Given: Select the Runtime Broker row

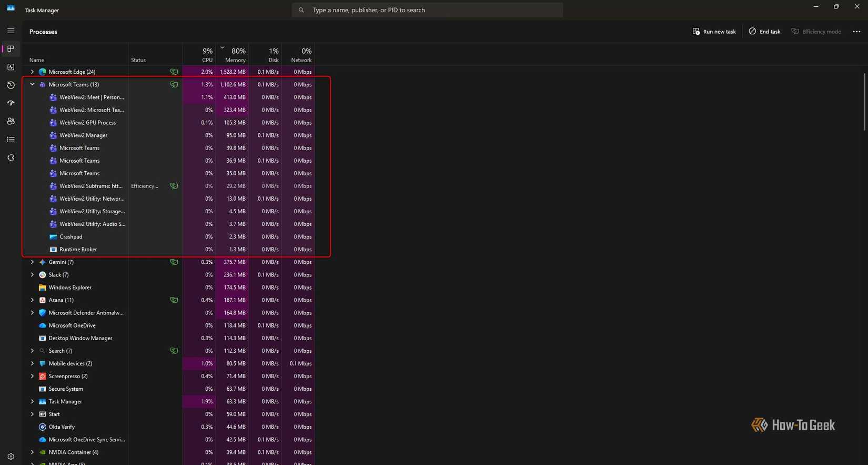Looking at the screenshot, I should click(168, 250).
